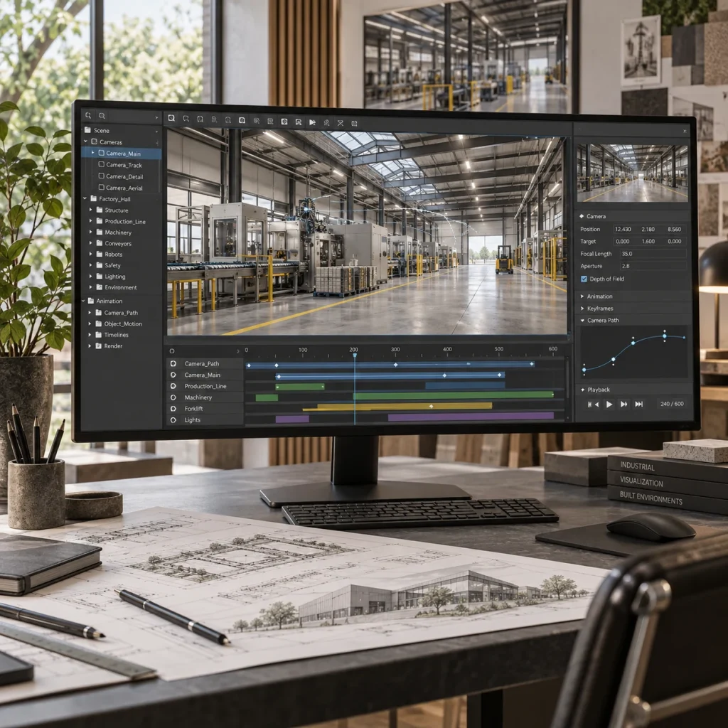This screenshot has width=728, height=728.
Task: Click the folder icon beside Machinery in the scene tree
Action: click(100, 232)
